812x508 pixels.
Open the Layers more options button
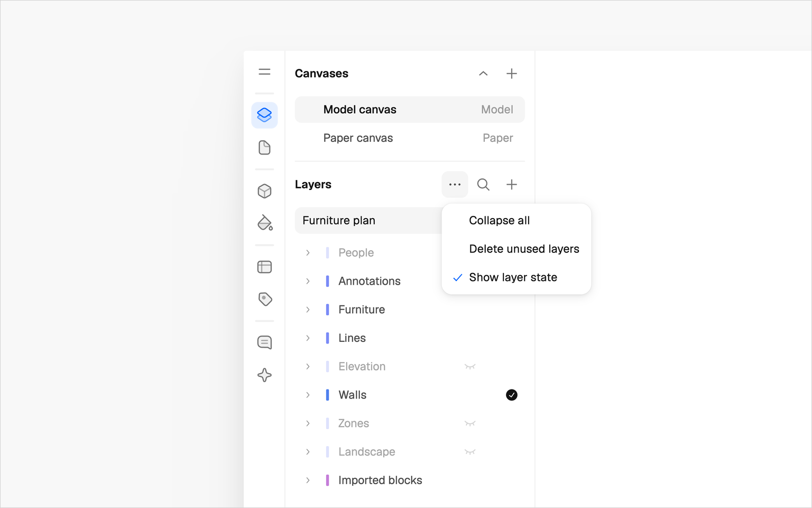[x=455, y=185]
